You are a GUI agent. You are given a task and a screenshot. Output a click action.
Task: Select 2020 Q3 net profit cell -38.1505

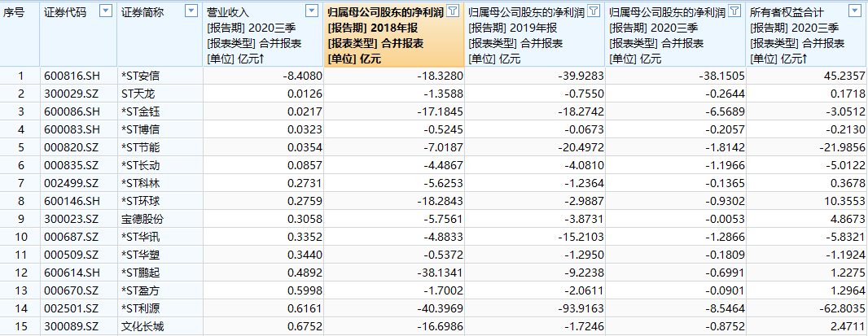[675, 76]
